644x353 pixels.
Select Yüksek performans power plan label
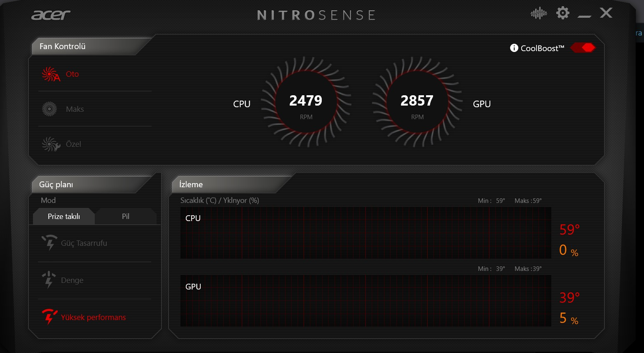tap(94, 318)
